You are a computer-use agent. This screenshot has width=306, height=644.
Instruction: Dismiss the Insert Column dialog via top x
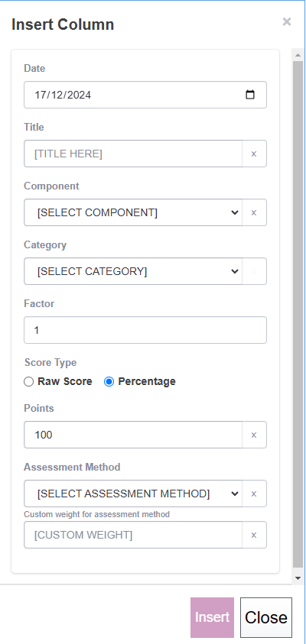tap(287, 21)
